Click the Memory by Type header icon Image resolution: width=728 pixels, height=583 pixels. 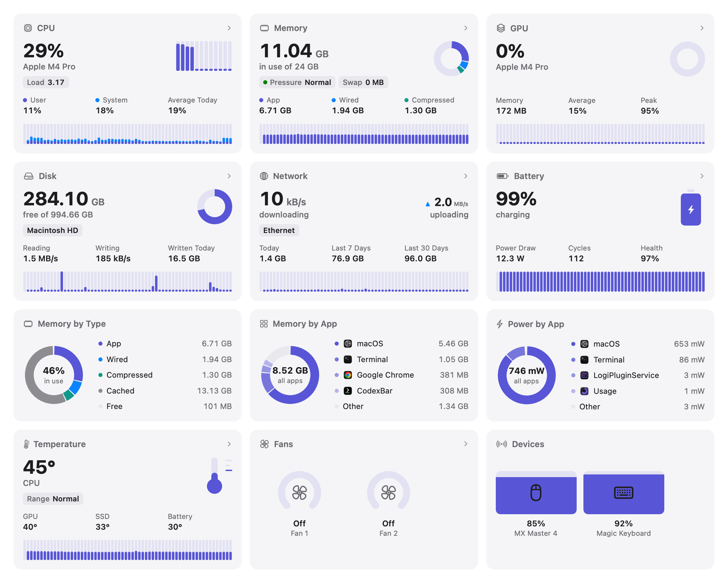click(x=28, y=324)
